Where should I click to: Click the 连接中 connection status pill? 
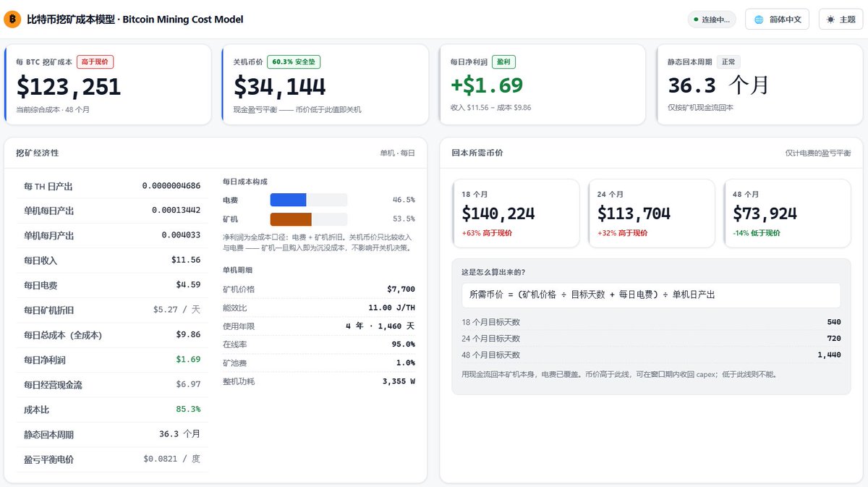click(x=712, y=20)
